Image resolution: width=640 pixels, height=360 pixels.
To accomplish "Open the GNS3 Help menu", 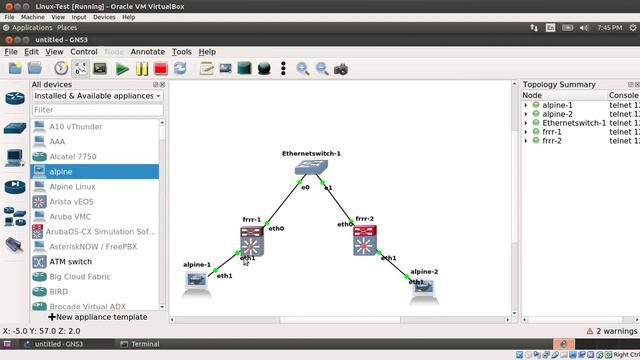I will point(207,52).
